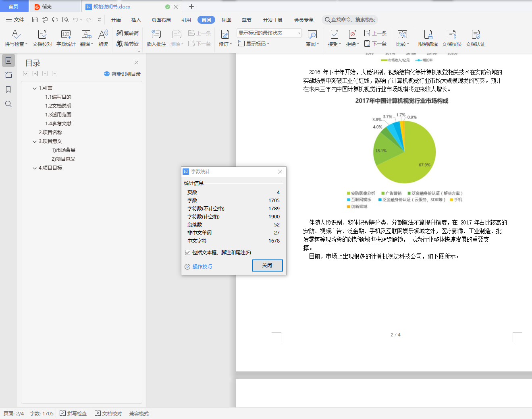
Task: Collapse the 4.项目目标 tree node
Action: (x=35, y=168)
